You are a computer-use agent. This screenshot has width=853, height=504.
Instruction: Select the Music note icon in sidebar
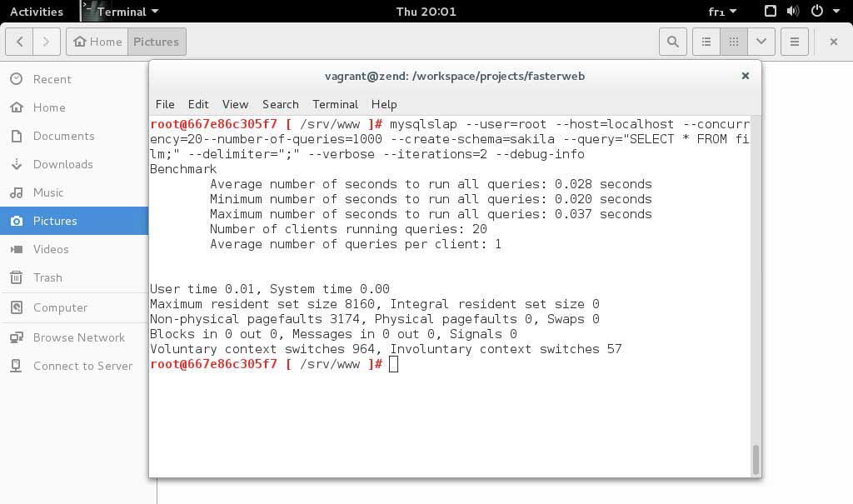coord(17,192)
